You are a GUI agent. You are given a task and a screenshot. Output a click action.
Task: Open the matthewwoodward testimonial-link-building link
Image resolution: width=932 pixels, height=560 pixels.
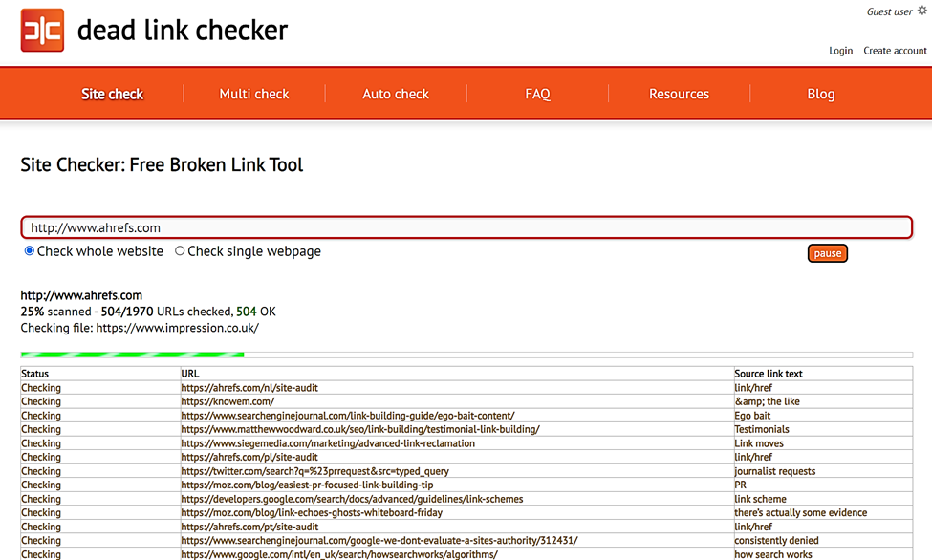pyautogui.click(x=360, y=429)
